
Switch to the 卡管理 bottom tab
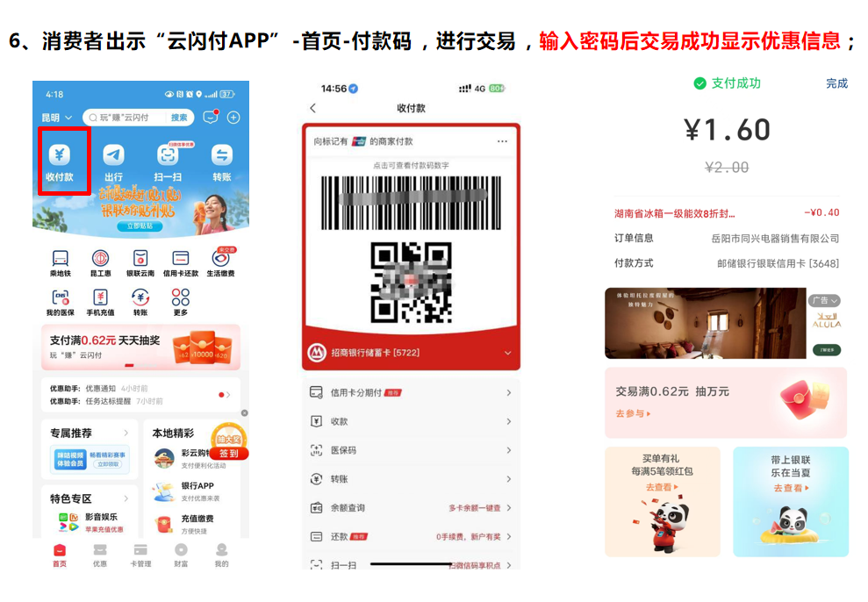coord(140,555)
